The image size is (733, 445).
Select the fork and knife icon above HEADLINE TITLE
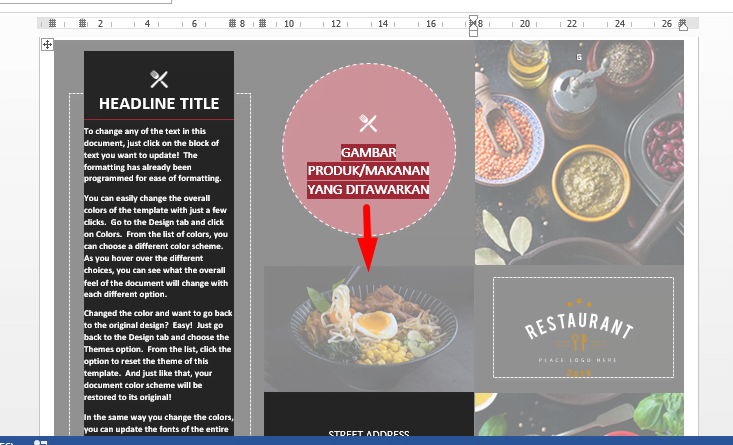point(159,79)
